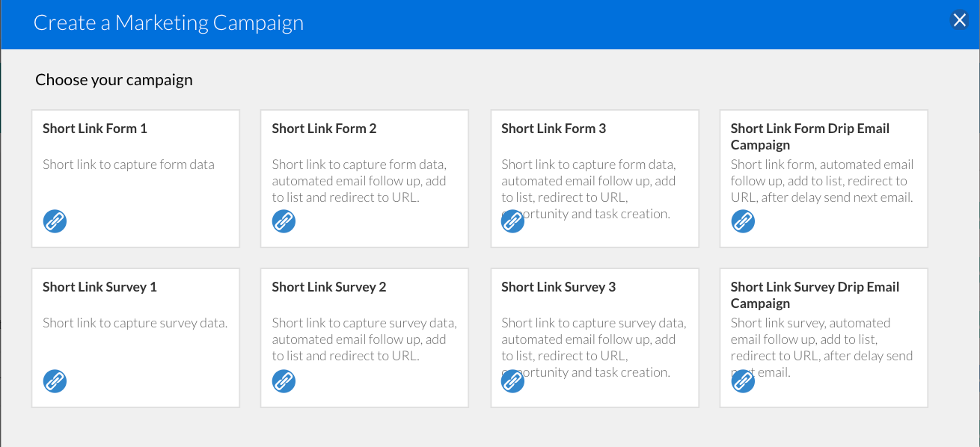Close the Create a Marketing Campaign dialog

(x=960, y=20)
